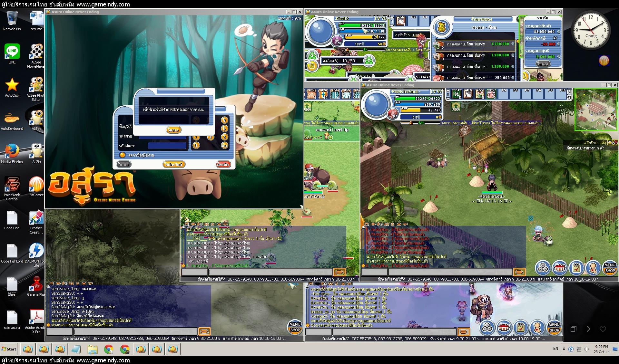Send chat in LoCaTiOn window
Screen dimensions: 619x364
pos(339,272)
